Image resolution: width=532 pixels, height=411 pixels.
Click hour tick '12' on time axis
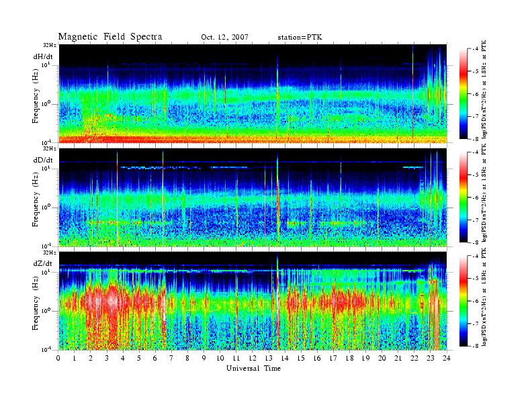point(253,359)
